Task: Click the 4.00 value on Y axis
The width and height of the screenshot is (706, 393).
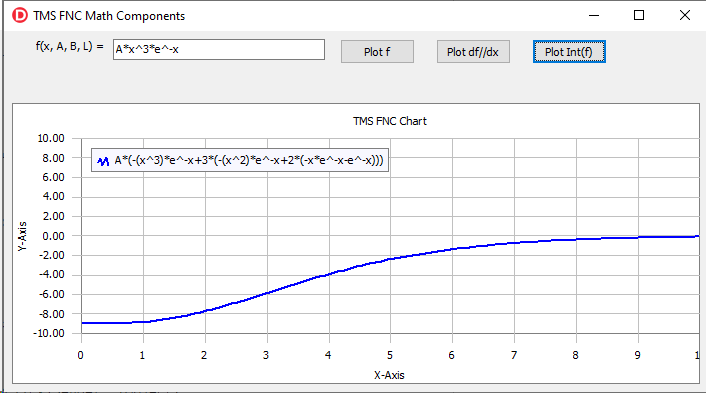Action: tap(53, 196)
